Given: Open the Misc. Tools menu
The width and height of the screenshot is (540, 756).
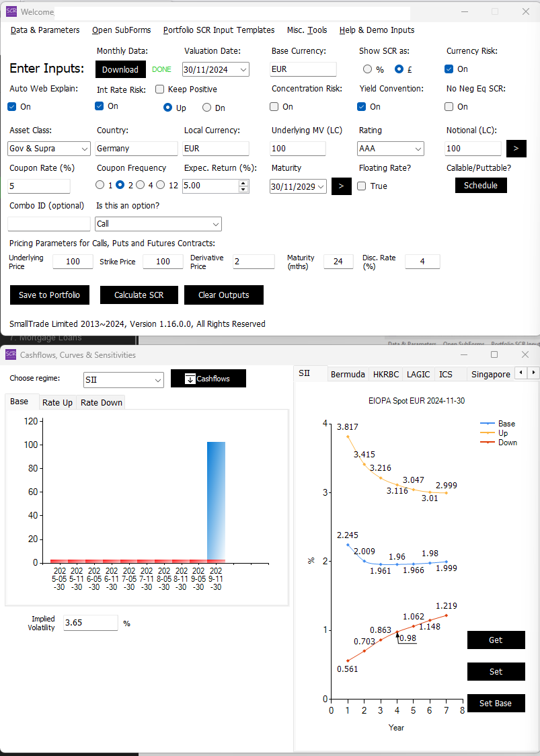Looking at the screenshot, I should 307,30.
